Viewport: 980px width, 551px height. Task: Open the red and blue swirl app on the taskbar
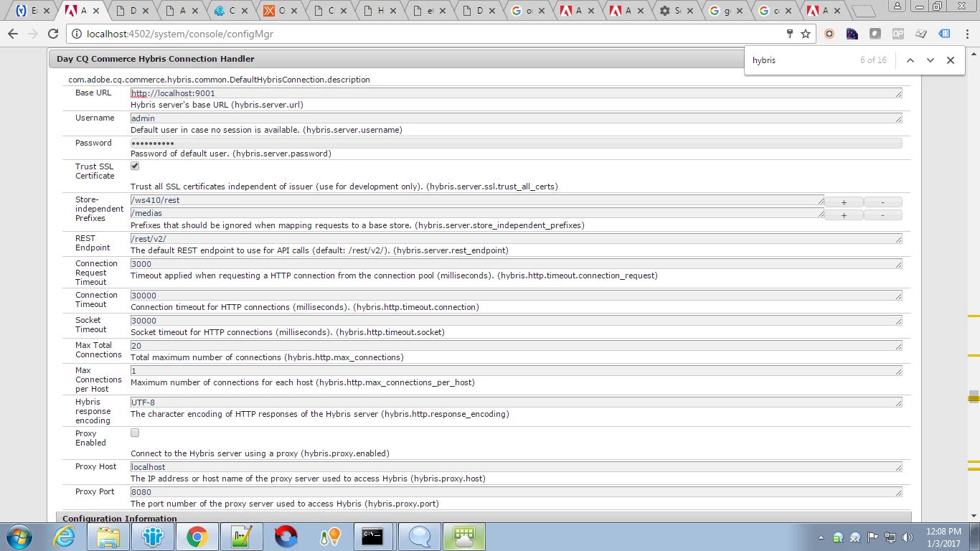pos(286,537)
